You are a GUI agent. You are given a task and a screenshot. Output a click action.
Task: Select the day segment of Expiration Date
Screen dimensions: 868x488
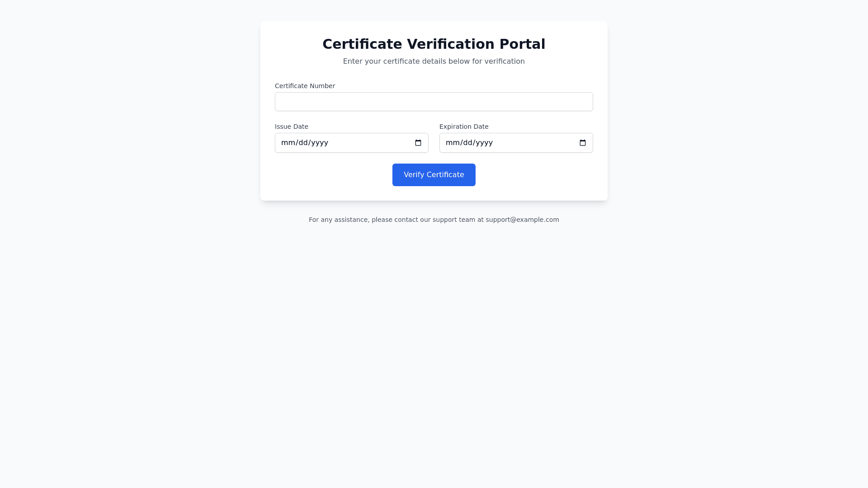coord(466,143)
